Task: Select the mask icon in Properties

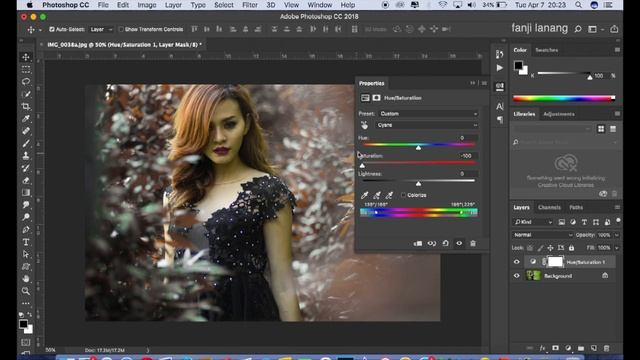Action: [x=376, y=98]
